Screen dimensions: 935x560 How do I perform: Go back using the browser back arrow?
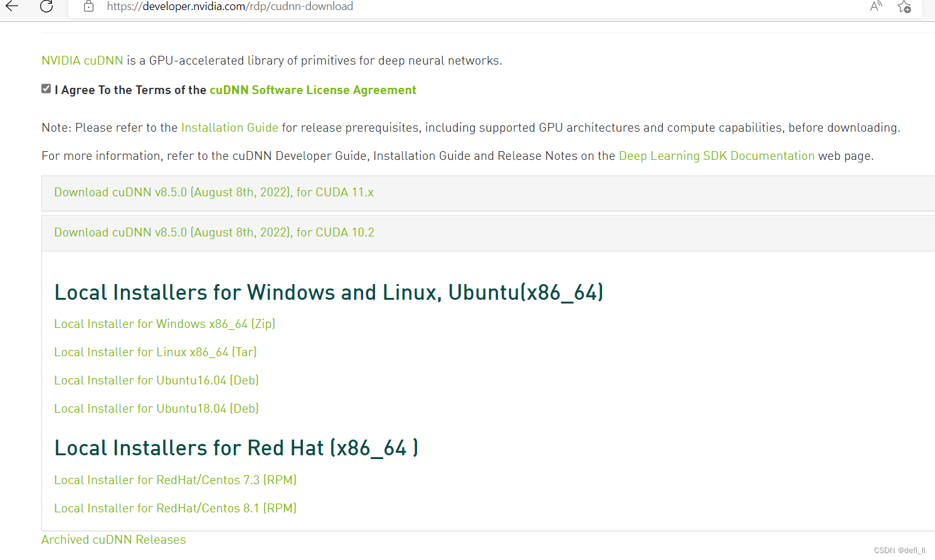[12, 6]
